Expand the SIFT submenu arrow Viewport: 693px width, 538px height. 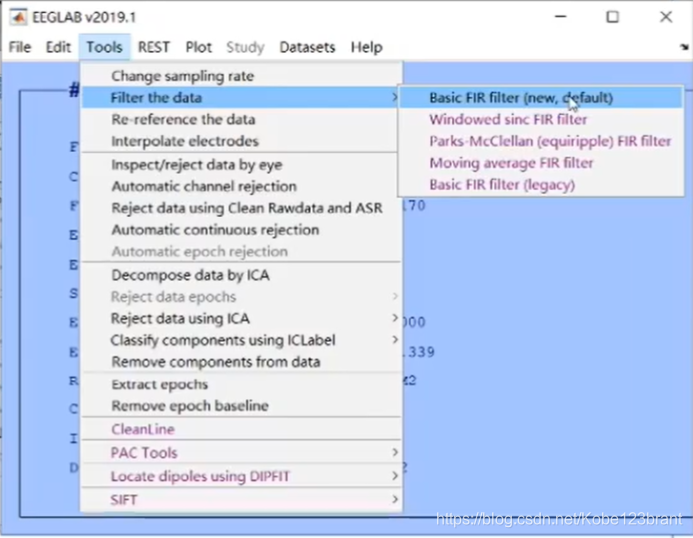(394, 500)
